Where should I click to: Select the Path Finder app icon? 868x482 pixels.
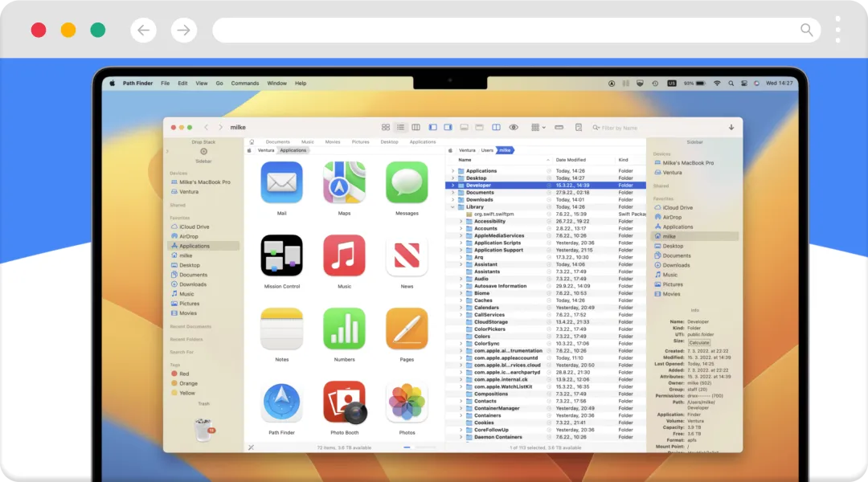[x=282, y=402]
